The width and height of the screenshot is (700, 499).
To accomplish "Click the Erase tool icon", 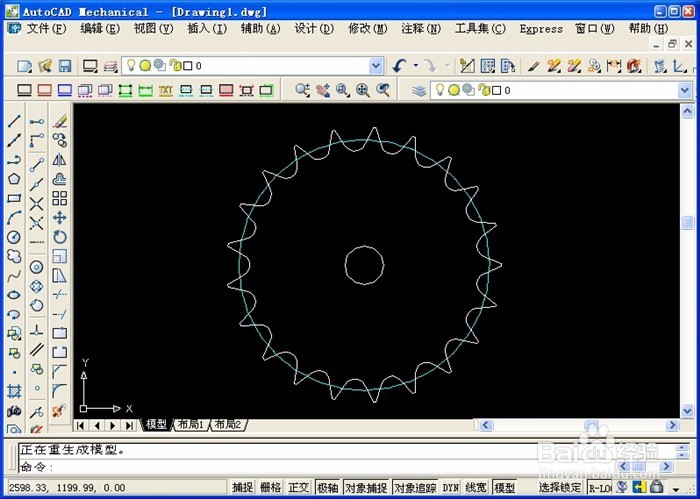I will tap(59, 121).
